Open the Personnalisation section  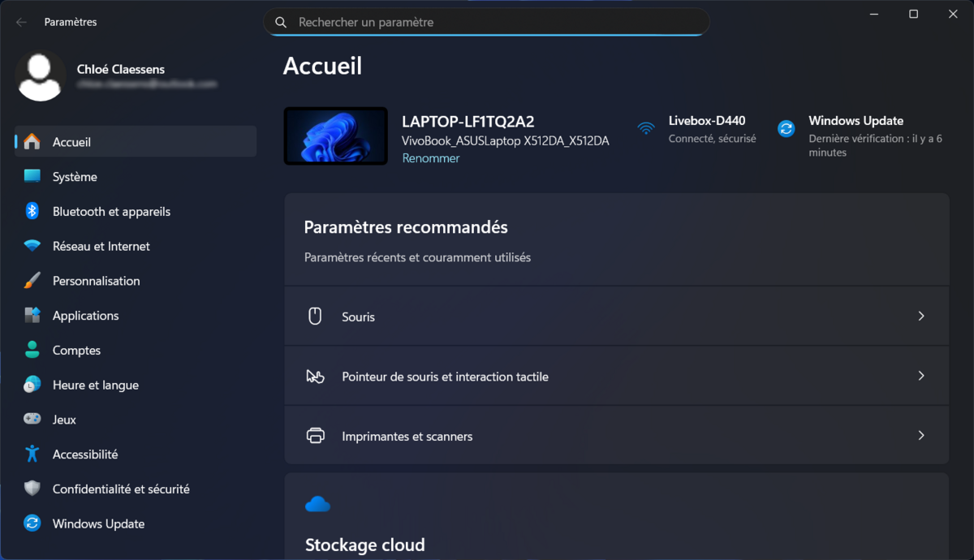pos(136,281)
